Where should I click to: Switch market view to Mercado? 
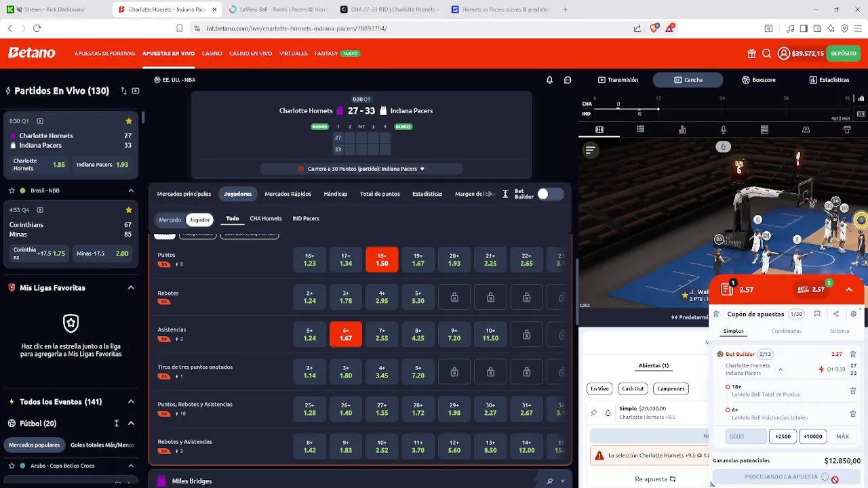click(170, 220)
